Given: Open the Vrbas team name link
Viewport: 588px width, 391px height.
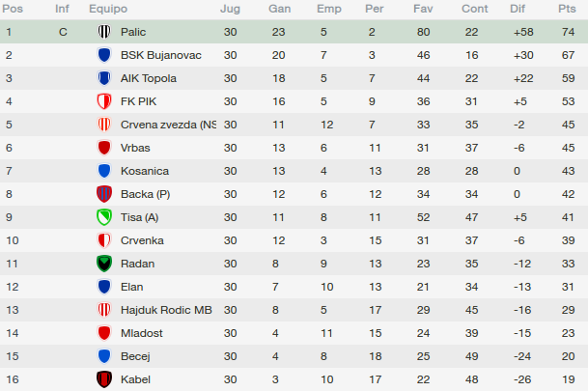Looking at the screenshot, I should point(135,148).
